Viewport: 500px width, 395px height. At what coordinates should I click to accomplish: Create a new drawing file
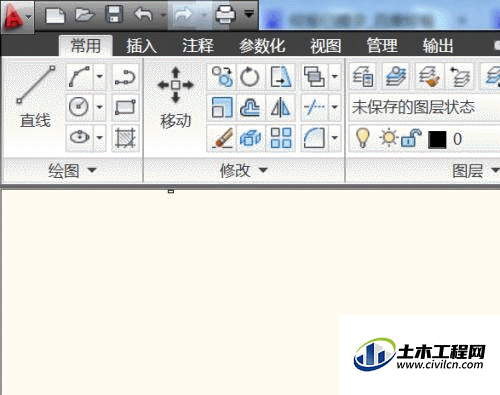[x=55, y=15]
